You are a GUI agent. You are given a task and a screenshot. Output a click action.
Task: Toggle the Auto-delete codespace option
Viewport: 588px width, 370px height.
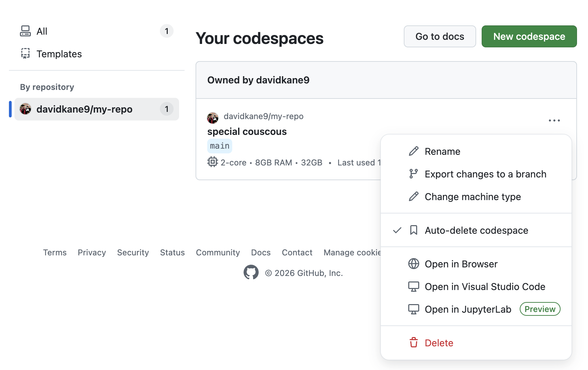click(x=476, y=230)
